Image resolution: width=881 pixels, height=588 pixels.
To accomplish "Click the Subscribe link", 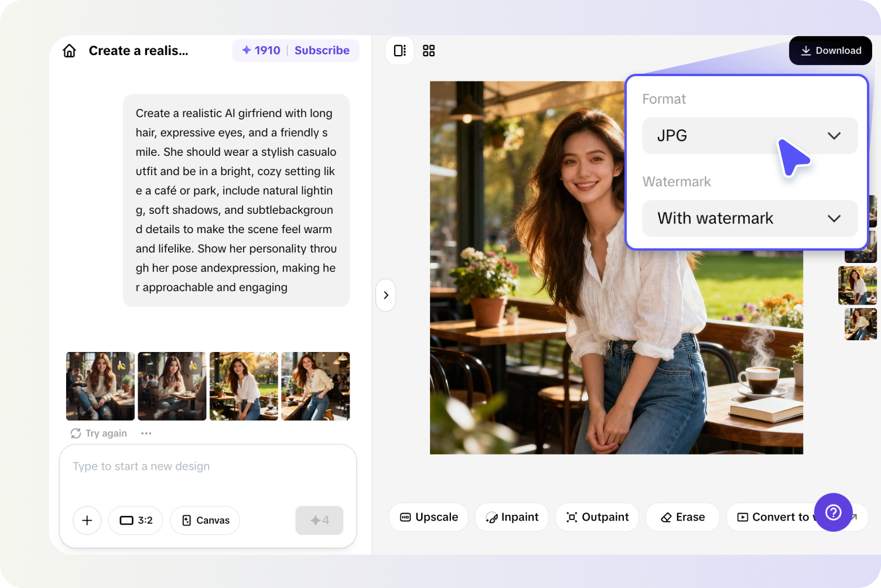I will tap(322, 50).
